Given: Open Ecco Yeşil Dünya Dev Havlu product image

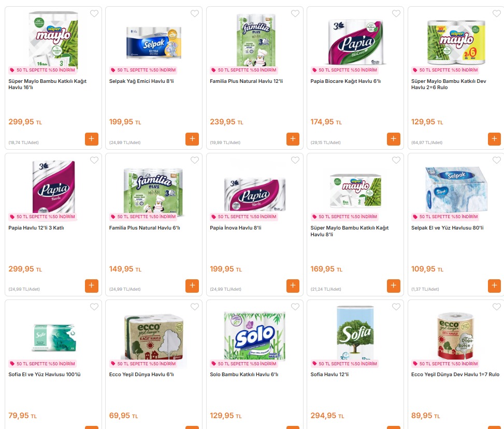Looking at the screenshot, I should tap(455, 336).
